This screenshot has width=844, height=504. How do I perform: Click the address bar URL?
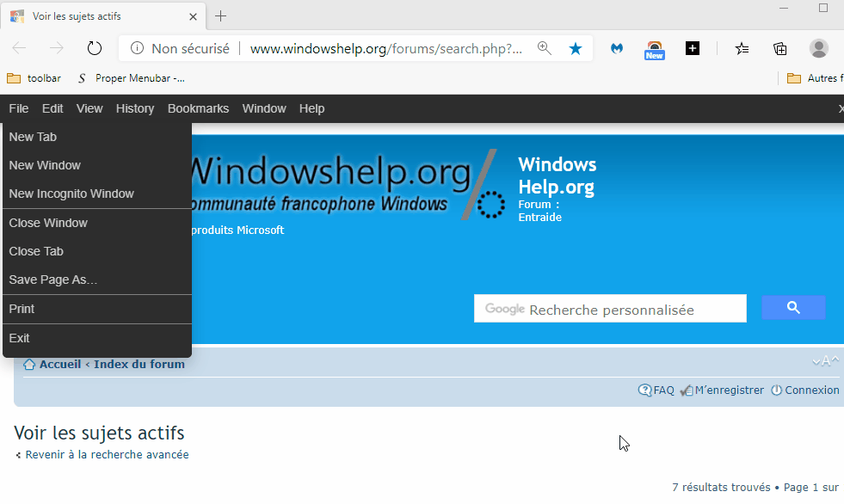coord(386,49)
